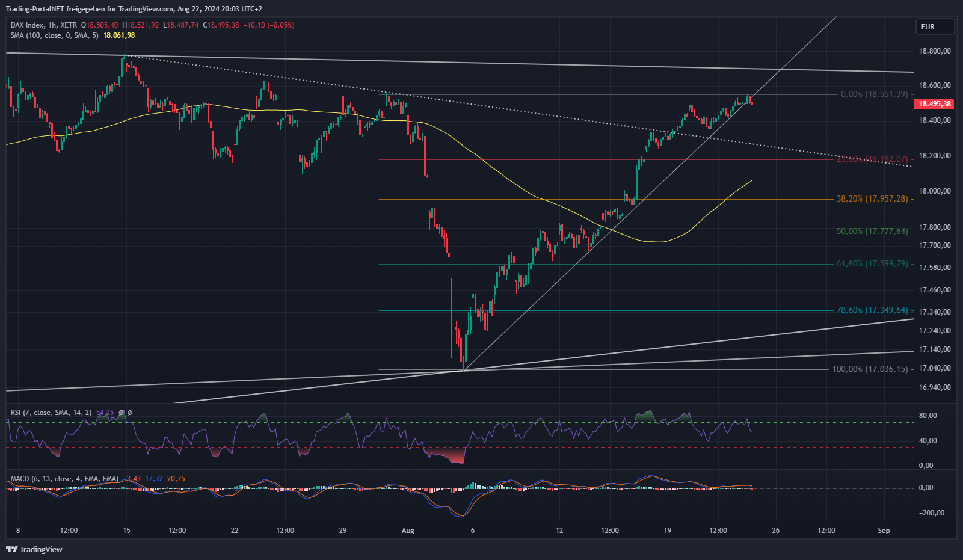
Task: Click the low value L18.487,74
Action: (180, 25)
